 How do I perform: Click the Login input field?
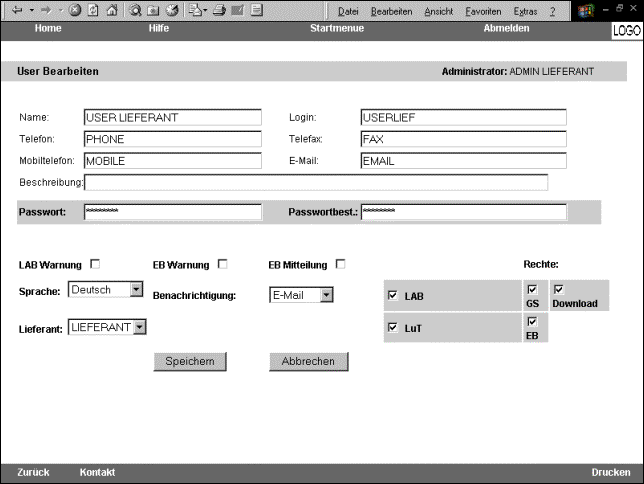tap(464, 117)
